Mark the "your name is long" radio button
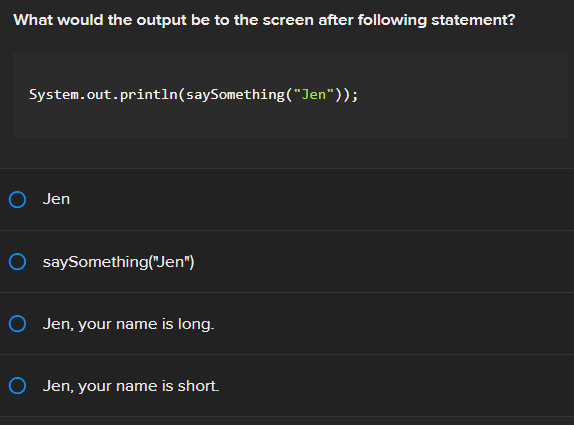 (17, 324)
